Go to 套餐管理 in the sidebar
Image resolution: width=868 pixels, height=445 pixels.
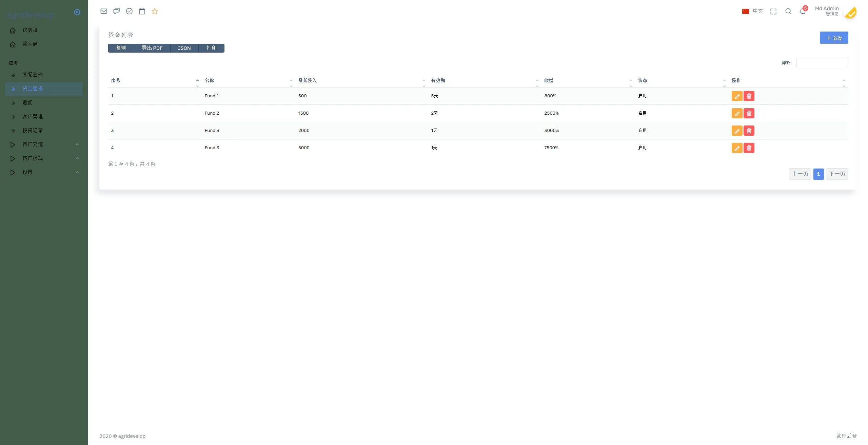coord(44,75)
